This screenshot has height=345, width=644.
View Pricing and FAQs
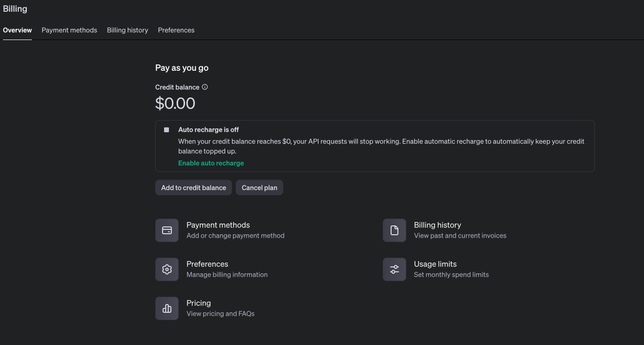tap(198, 303)
